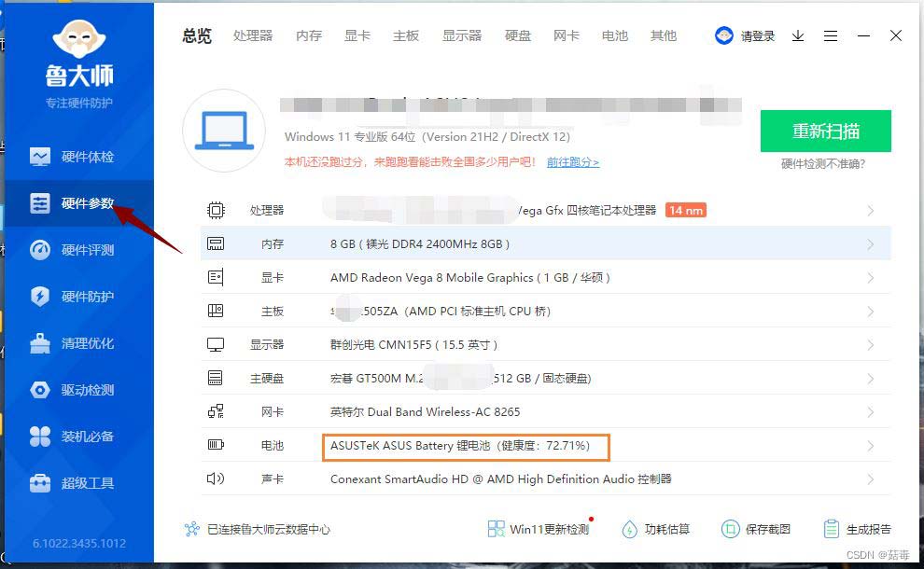Open the hamburger main menu
Image resolution: width=924 pixels, height=569 pixels.
tap(831, 36)
